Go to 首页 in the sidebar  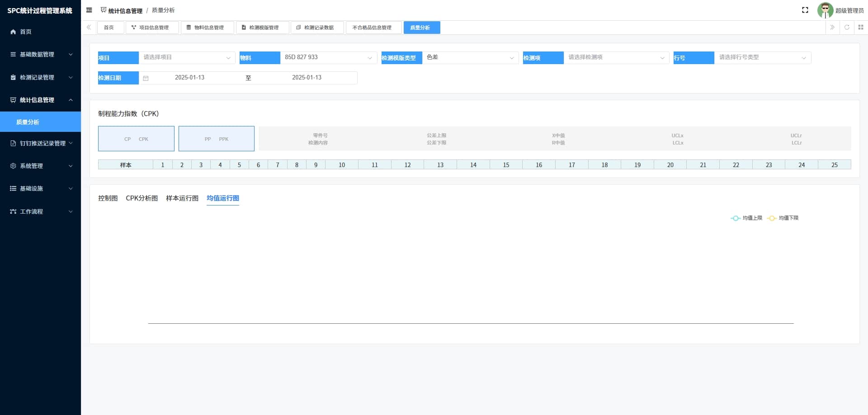[40, 32]
